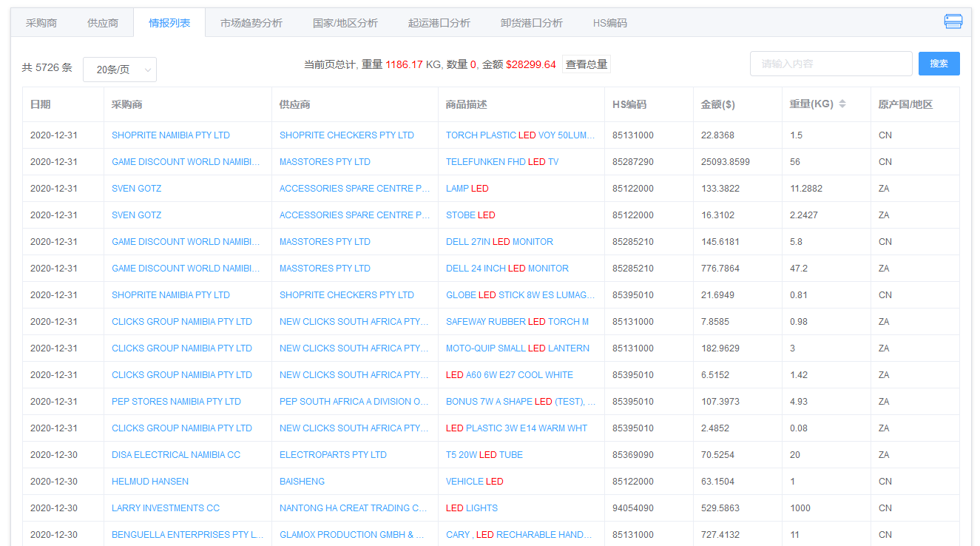Open LED LIGHTS description link
Screen dimensions: 980x546
tap(472, 508)
